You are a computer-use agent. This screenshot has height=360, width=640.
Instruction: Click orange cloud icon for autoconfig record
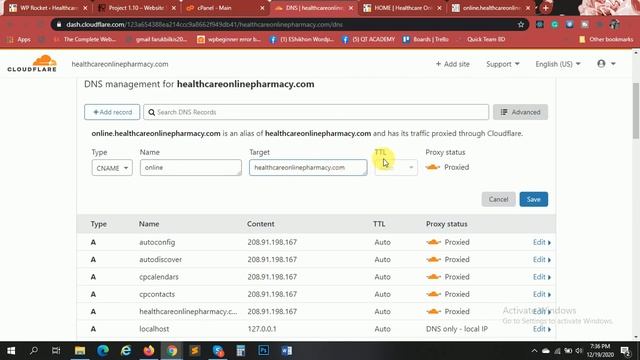pos(433,242)
